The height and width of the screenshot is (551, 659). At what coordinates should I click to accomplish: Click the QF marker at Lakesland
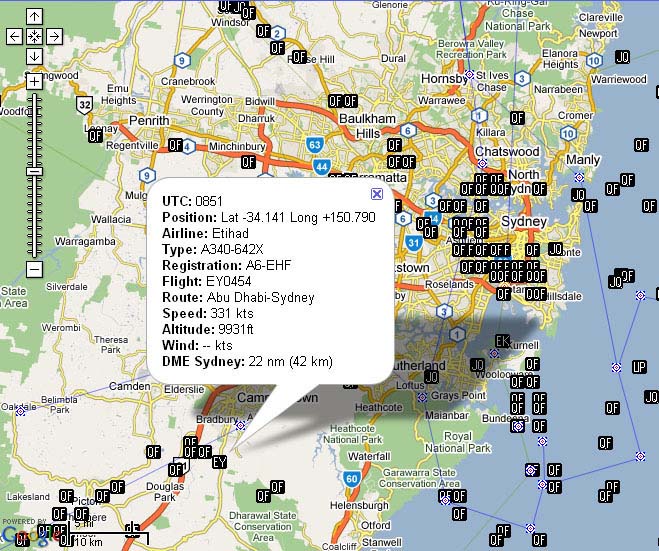66,496
